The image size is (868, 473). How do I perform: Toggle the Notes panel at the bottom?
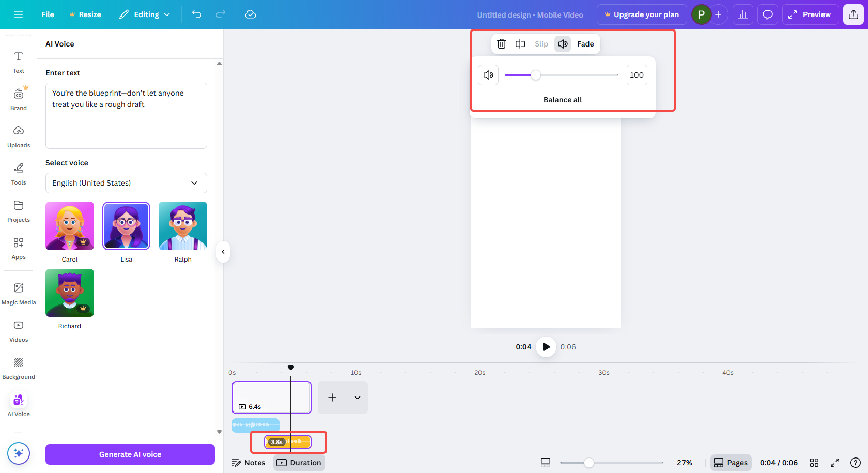coord(249,462)
